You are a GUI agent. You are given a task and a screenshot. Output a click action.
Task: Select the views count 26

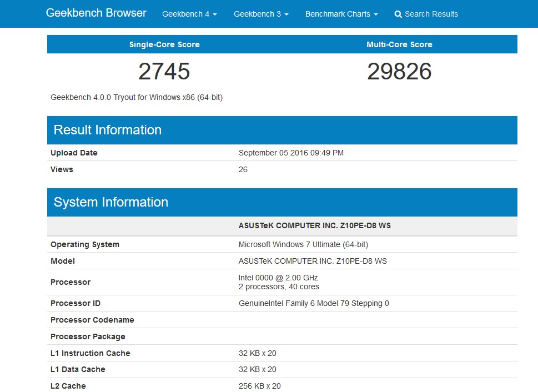tap(243, 169)
